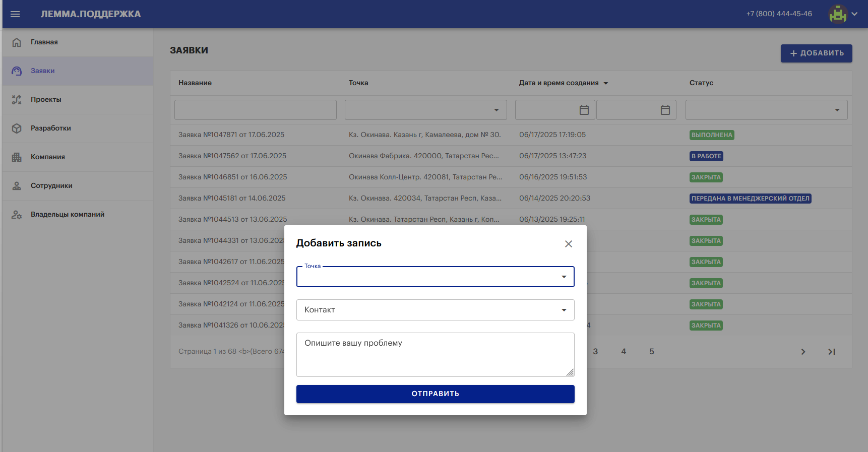Open the Точка column filter dropdown

[496, 110]
